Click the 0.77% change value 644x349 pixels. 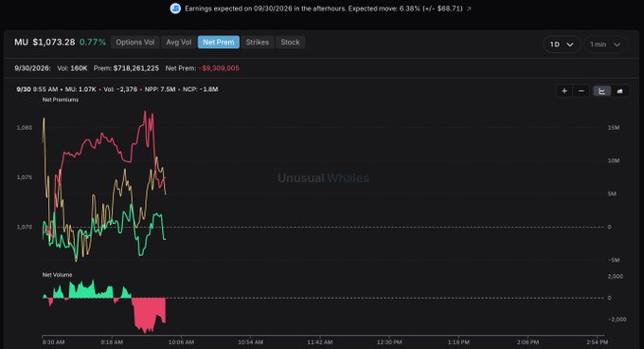pos(93,42)
